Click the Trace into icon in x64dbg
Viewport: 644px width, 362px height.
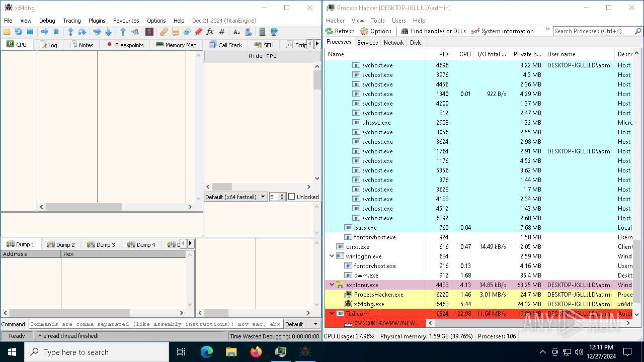97,32
